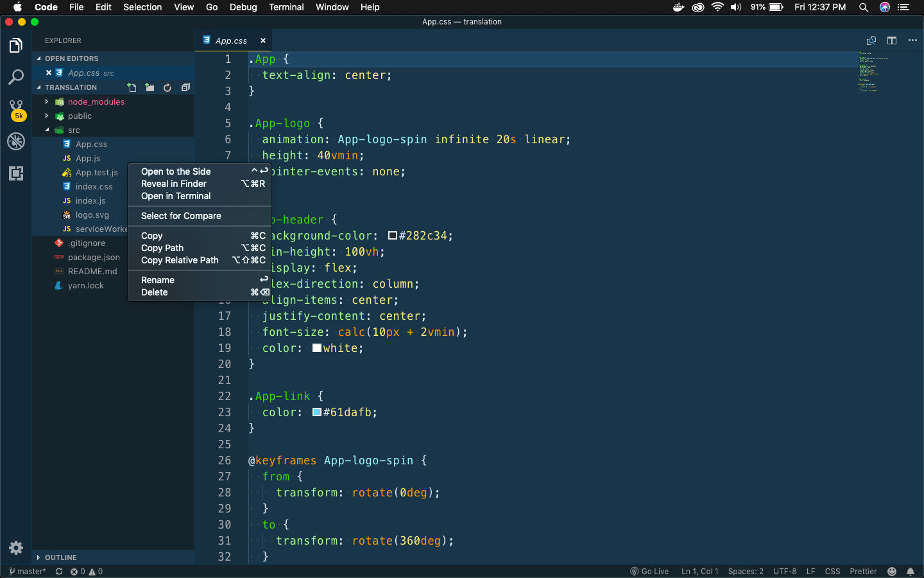Image resolution: width=924 pixels, height=578 pixels.
Task: Open changes icon in editor title bar
Action: (871, 40)
